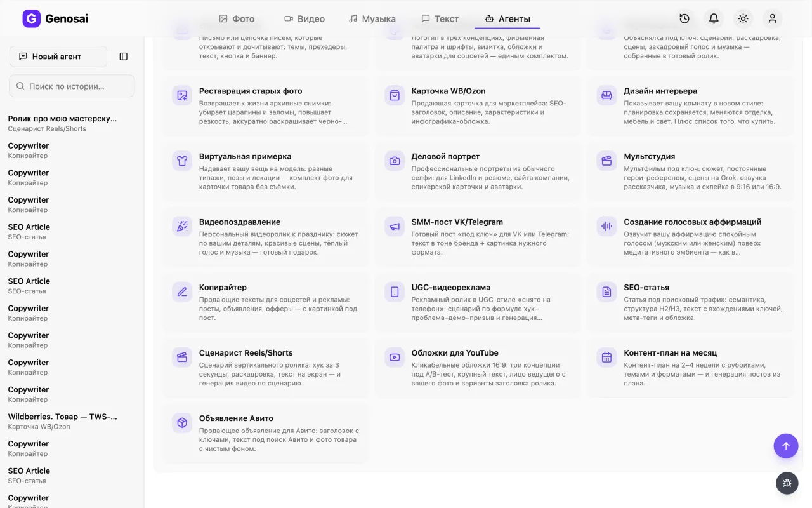Open the user profile icon
This screenshot has width=812, height=508.
click(772, 19)
